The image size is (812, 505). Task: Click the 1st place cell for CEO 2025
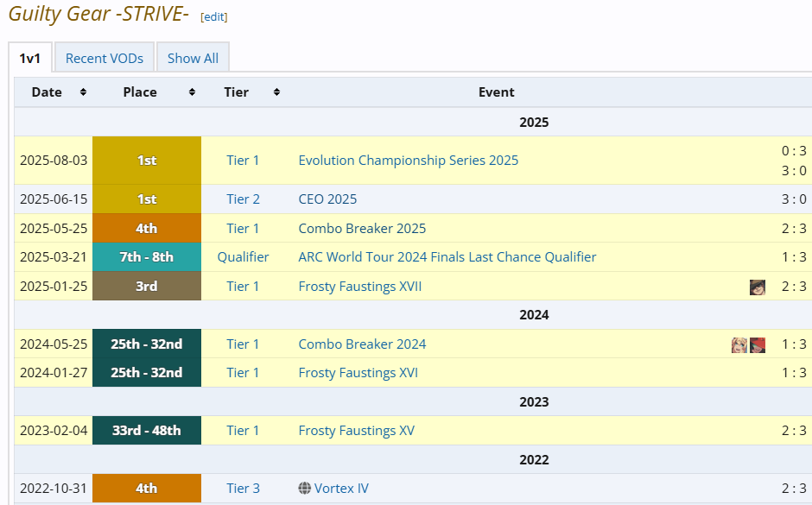point(147,199)
